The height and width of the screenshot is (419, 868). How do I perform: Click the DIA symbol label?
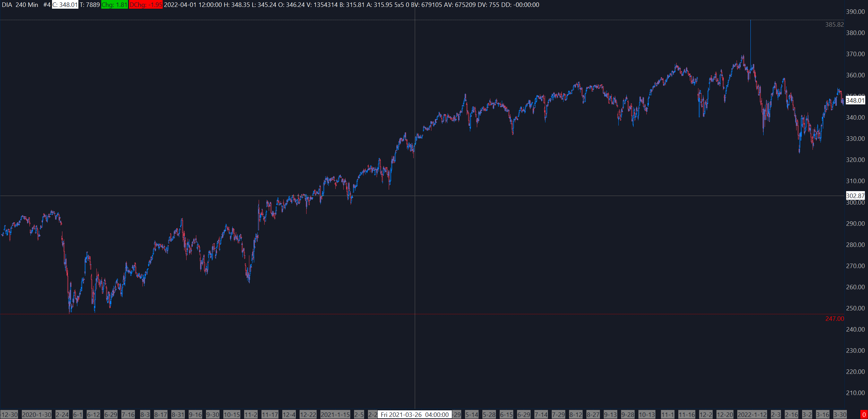pos(7,5)
